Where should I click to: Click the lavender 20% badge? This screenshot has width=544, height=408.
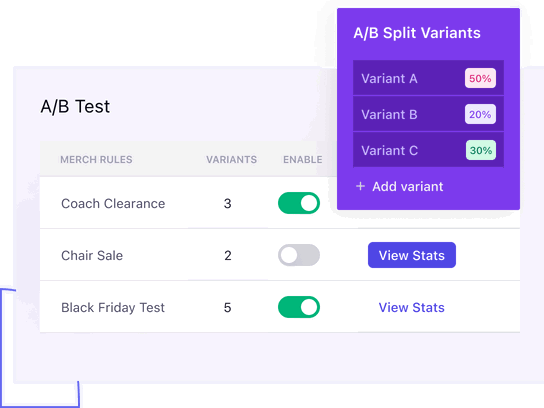(x=480, y=114)
